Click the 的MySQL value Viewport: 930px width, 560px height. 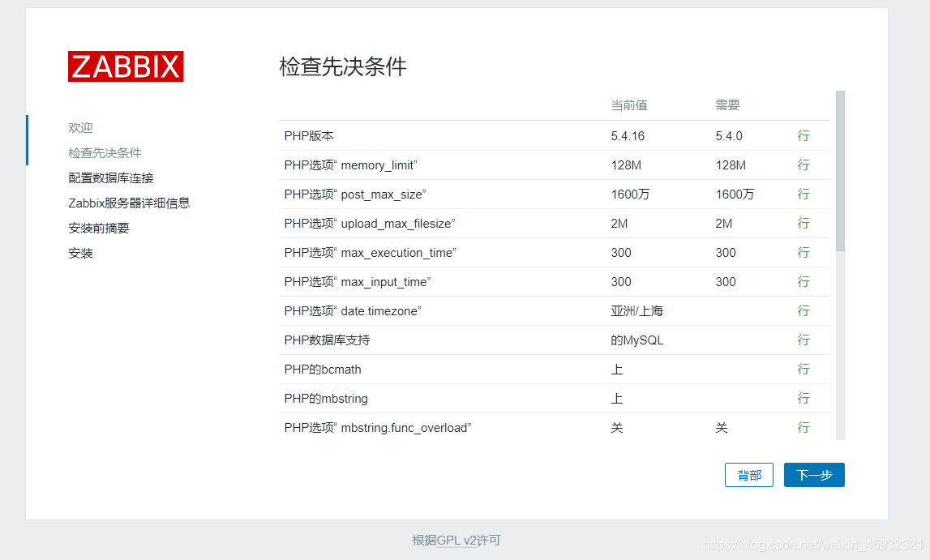(637, 340)
